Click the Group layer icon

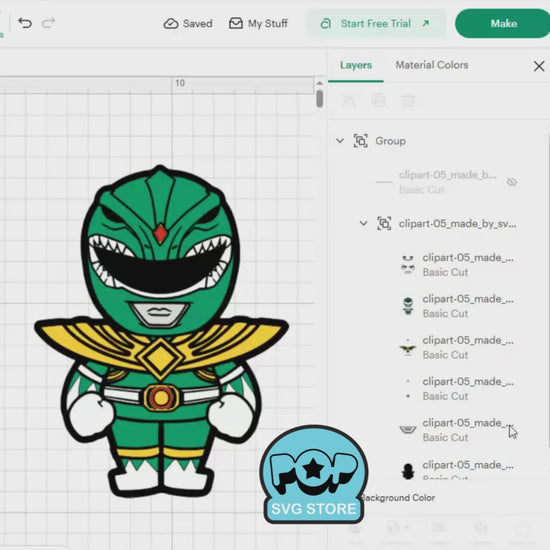click(361, 141)
